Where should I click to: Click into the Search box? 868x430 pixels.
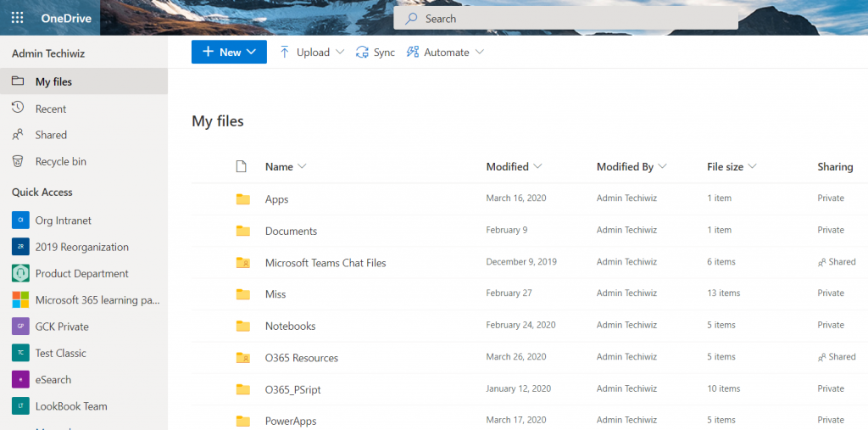click(x=565, y=19)
